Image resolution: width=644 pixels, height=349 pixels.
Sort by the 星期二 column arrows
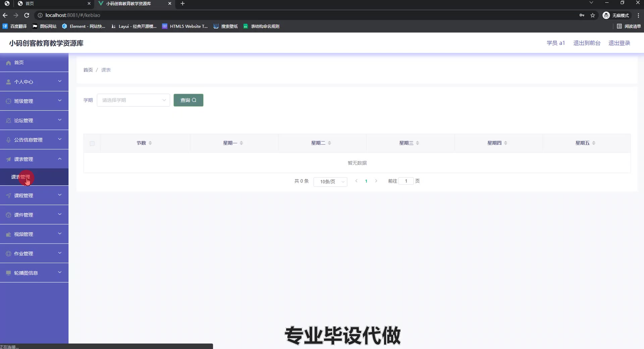329,143
